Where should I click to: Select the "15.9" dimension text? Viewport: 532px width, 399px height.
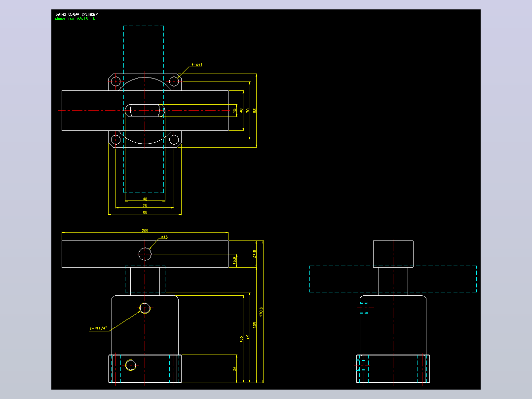click(234, 260)
